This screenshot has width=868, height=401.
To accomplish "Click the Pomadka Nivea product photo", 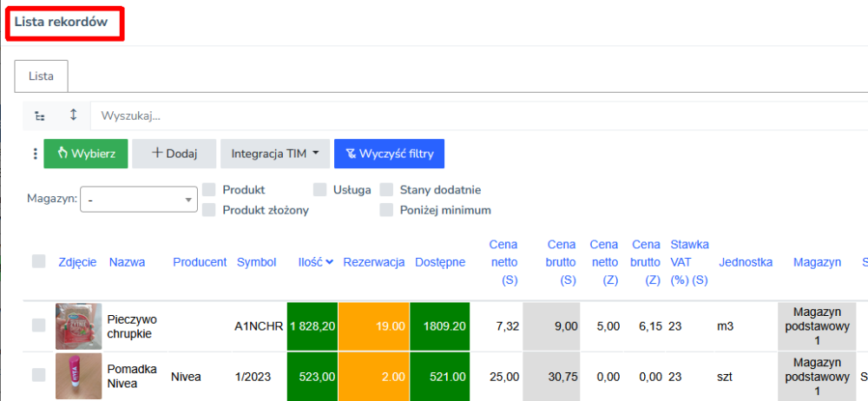I will point(76,375).
